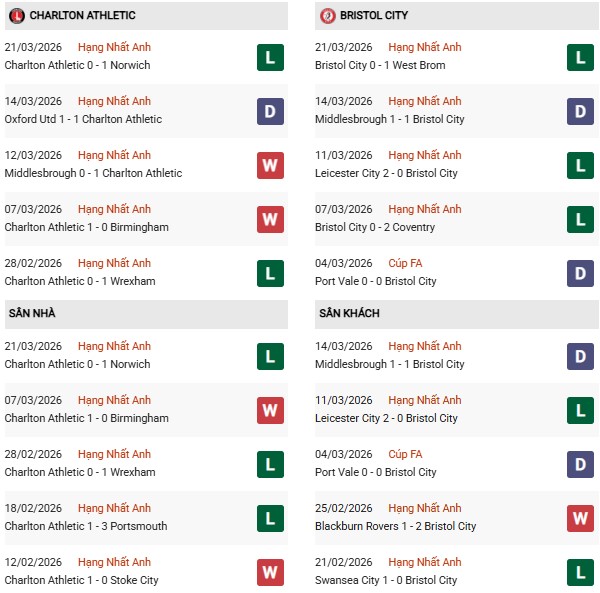Image resolution: width=600 pixels, height=593 pixels.
Task: Click the Charlton Athletic club crest icon
Action: [x=15, y=16]
